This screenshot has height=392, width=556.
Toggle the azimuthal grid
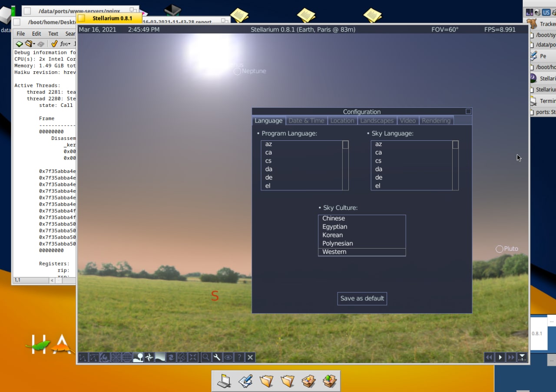(x=116, y=357)
